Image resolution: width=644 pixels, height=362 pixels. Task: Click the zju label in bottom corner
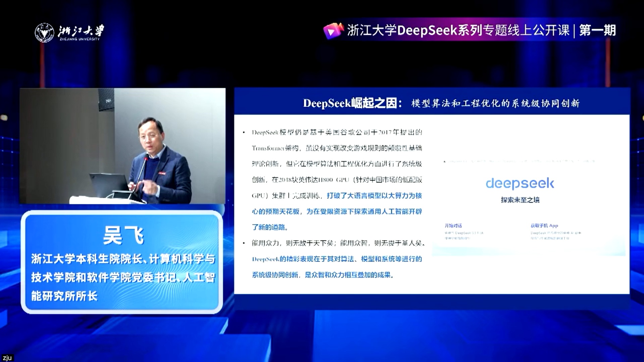7,358
